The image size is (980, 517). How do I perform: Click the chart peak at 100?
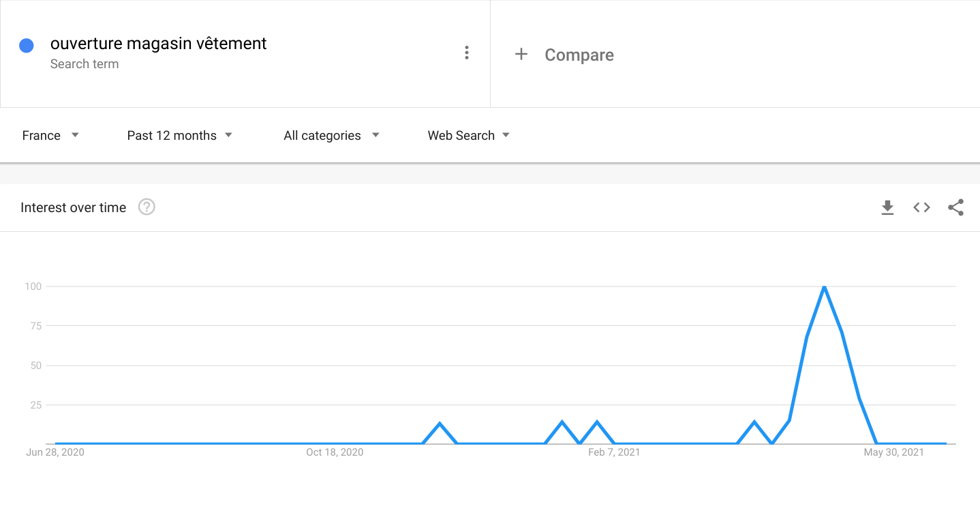[x=825, y=286]
